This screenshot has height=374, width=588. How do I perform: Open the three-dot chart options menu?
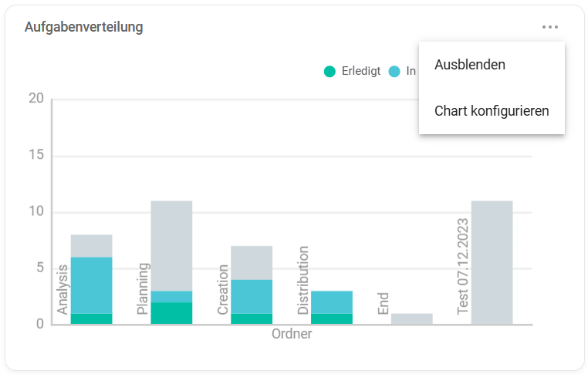pos(549,27)
